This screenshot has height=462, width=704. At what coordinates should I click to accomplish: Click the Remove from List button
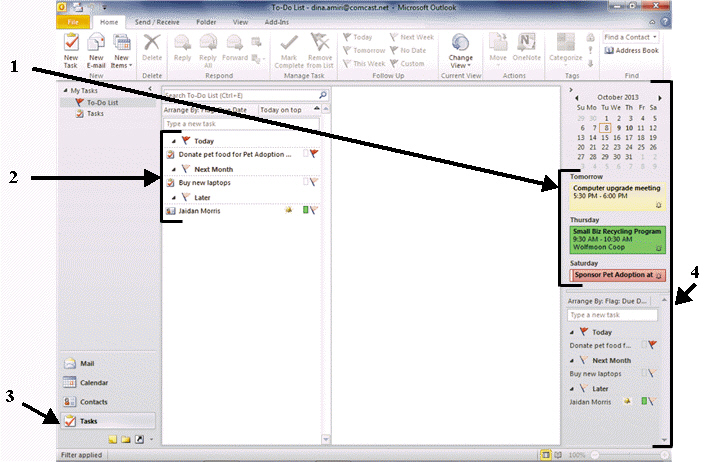pyautogui.click(x=320, y=51)
